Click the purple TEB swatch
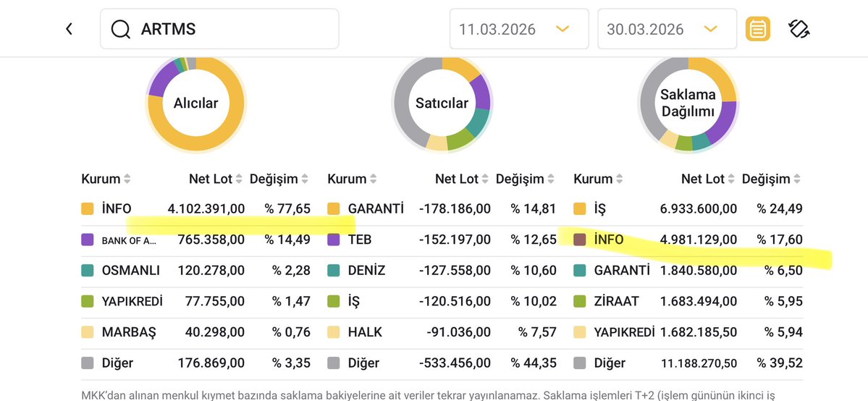868x401 pixels. coord(333,240)
